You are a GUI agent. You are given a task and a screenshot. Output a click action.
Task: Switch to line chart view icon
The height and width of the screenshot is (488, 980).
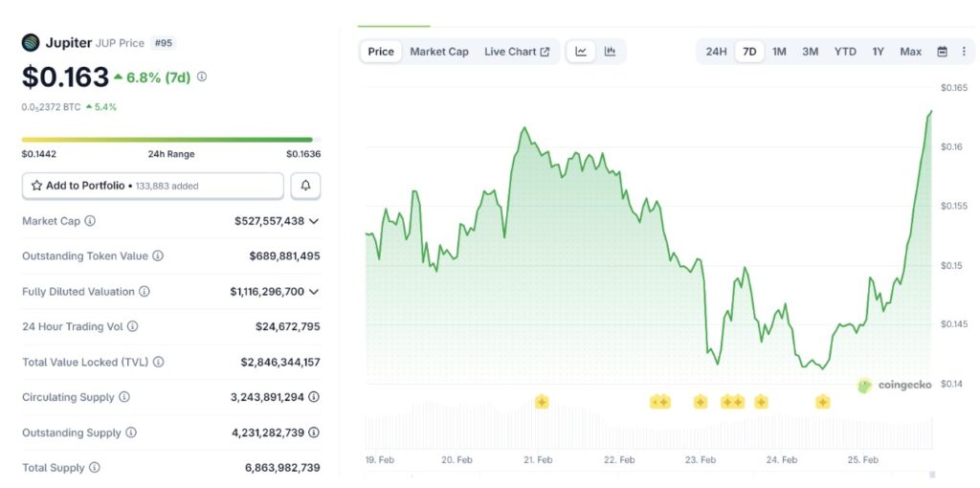coord(581,52)
